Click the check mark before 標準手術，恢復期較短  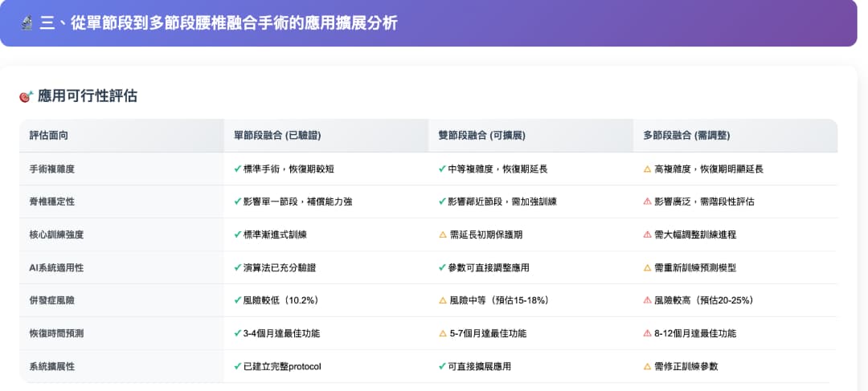(237, 169)
